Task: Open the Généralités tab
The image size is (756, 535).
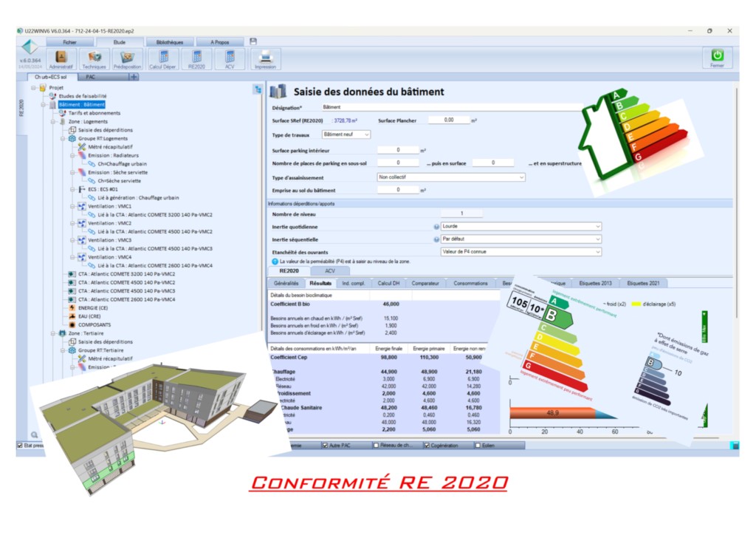Action: [x=286, y=283]
